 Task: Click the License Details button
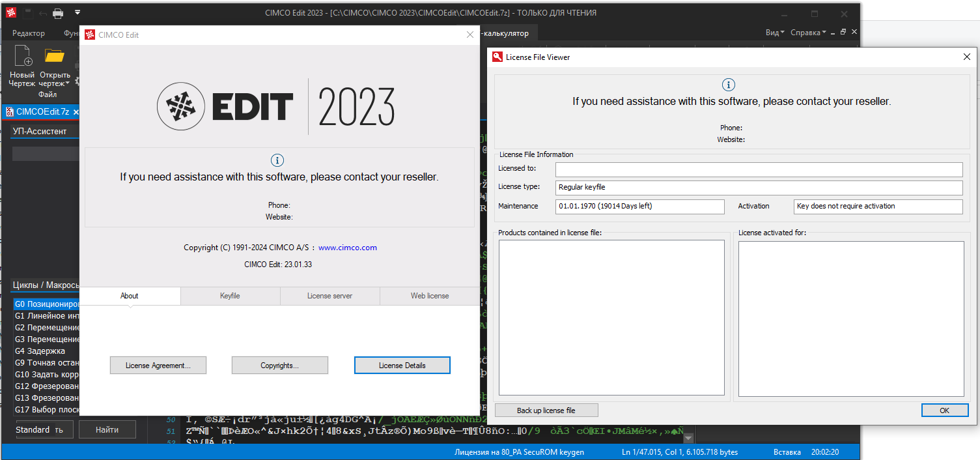coord(402,366)
